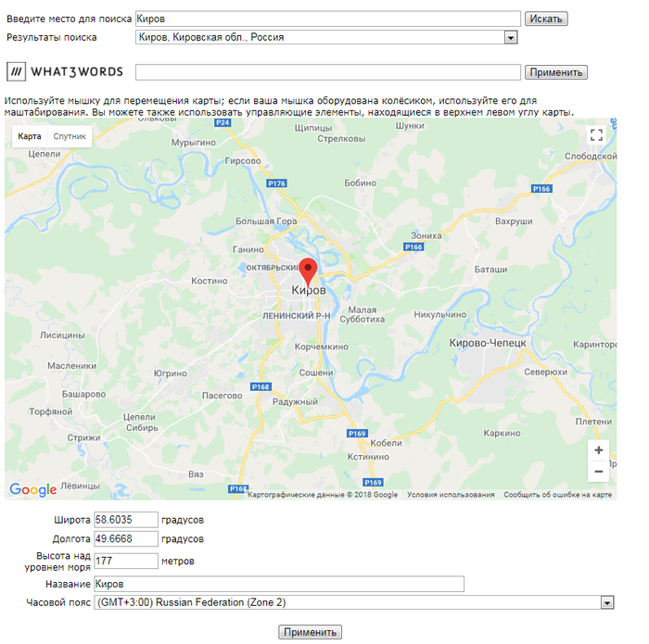Zoom out of the map
The height and width of the screenshot is (644, 649).
(598, 472)
